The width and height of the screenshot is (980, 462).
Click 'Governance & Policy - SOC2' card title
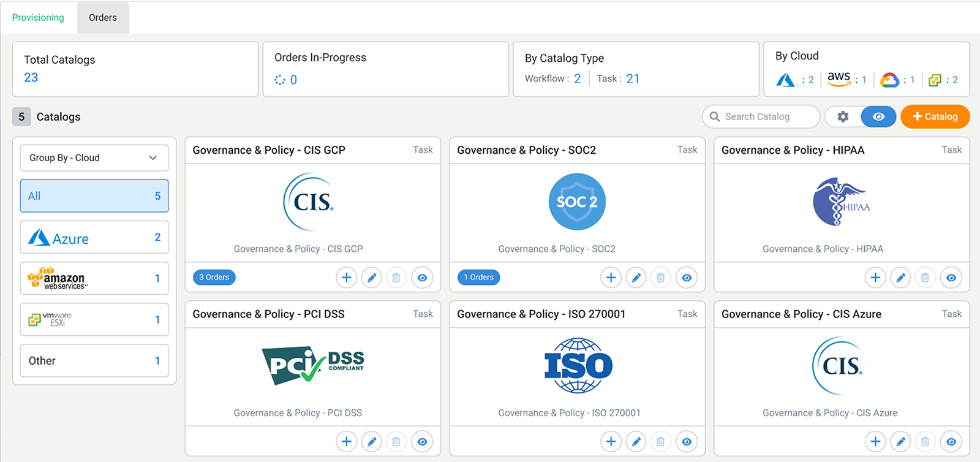[x=526, y=150]
